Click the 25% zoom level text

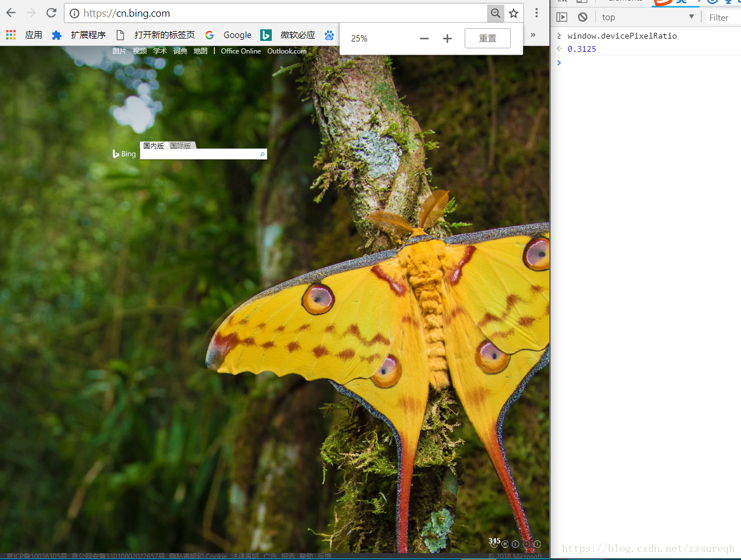tap(359, 39)
